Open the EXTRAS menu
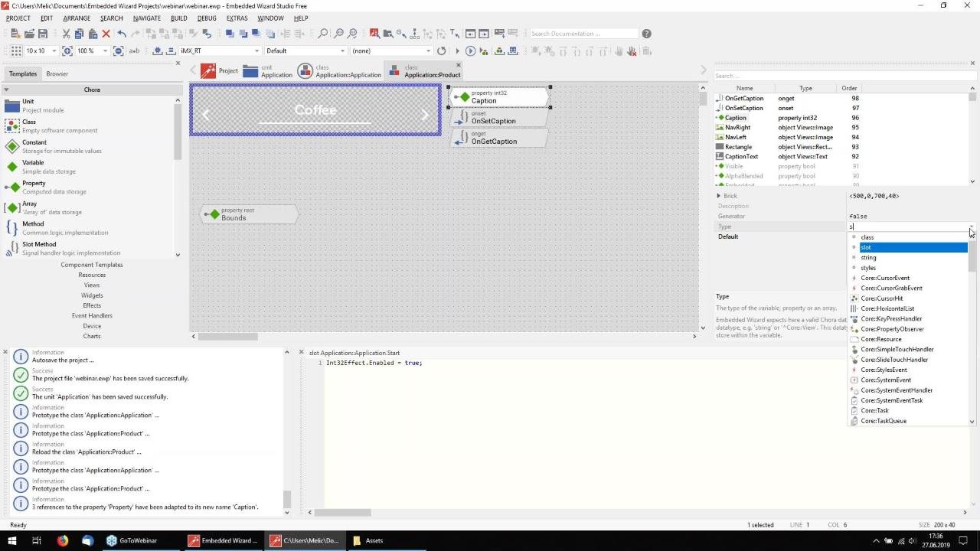The height and width of the screenshot is (551, 980). tap(237, 18)
